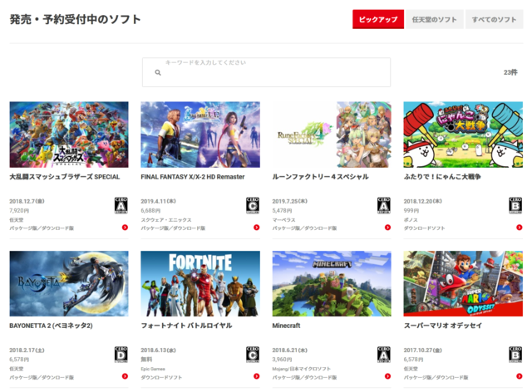Click the Minecraft title link

286,326
